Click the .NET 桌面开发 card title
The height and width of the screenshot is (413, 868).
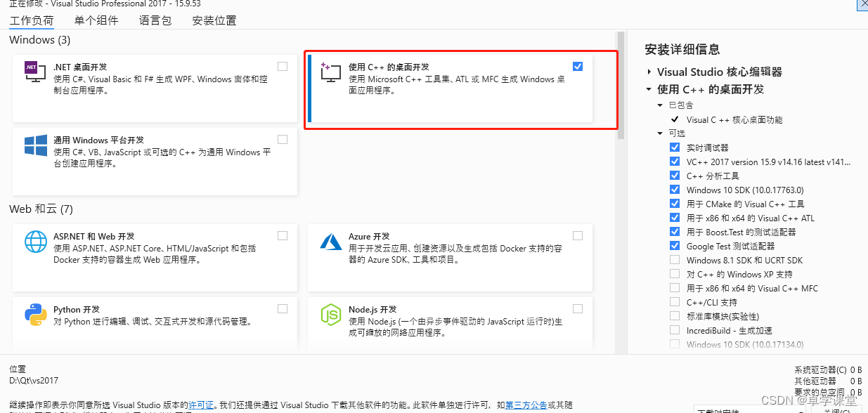[80, 67]
